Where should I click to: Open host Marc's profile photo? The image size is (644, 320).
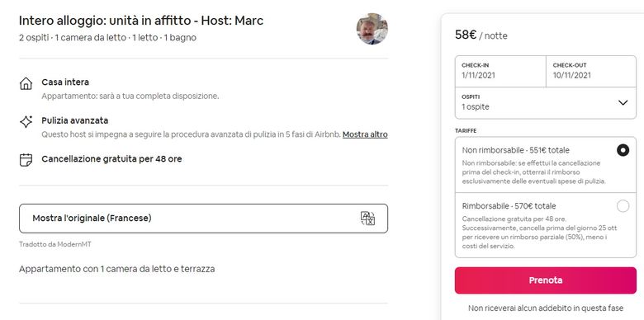(x=372, y=29)
